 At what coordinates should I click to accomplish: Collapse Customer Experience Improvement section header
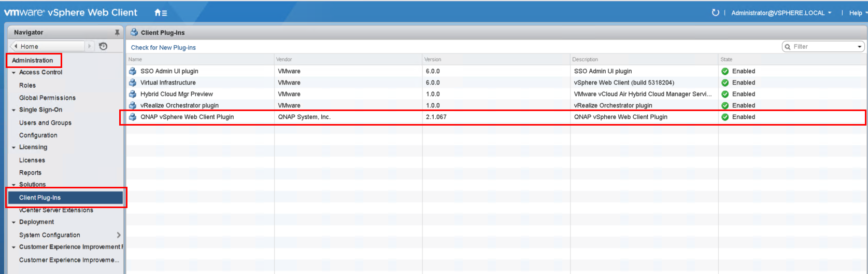click(x=14, y=247)
